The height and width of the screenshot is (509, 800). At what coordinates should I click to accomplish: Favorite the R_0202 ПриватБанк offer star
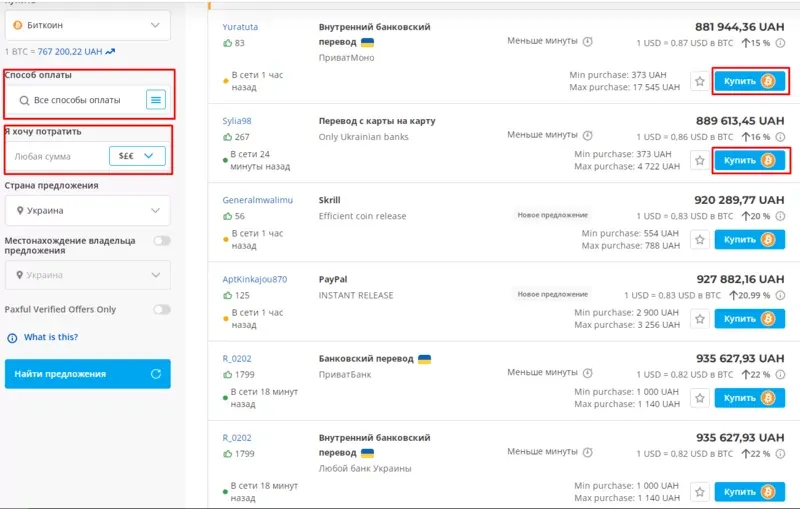tap(700, 398)
